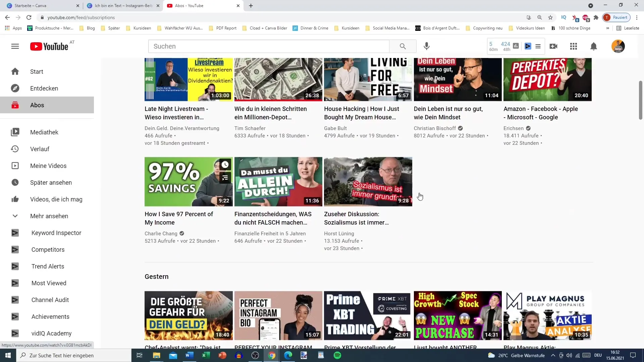Image resolution: width=644 pixels, height=362 pixels.
Task: Open Perfektes Depot thumbnail by Erichsen
Action: pyautogui.click(x=547, y=79)
